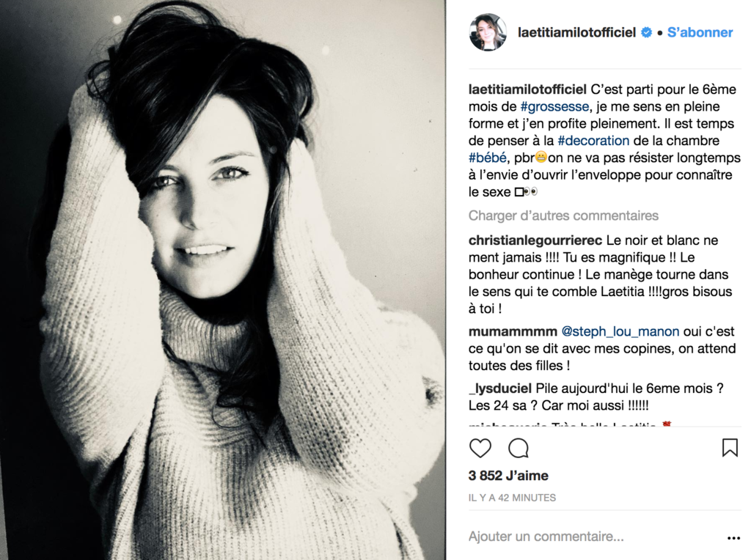Image resolution: width=751 pixels, height=560 pixels.
Task: Open the #bébé hashtag
Action: click(488, 158)
